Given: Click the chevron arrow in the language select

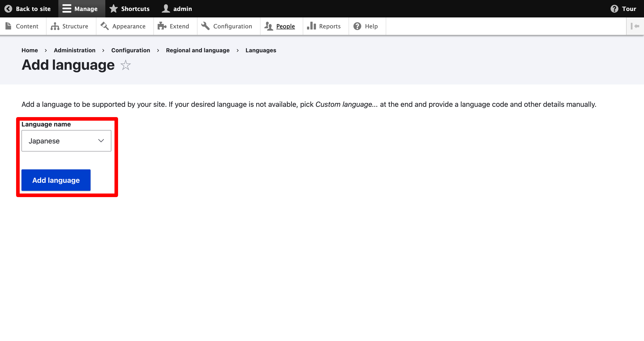Looking at the screenshot, I should point(101,141).
